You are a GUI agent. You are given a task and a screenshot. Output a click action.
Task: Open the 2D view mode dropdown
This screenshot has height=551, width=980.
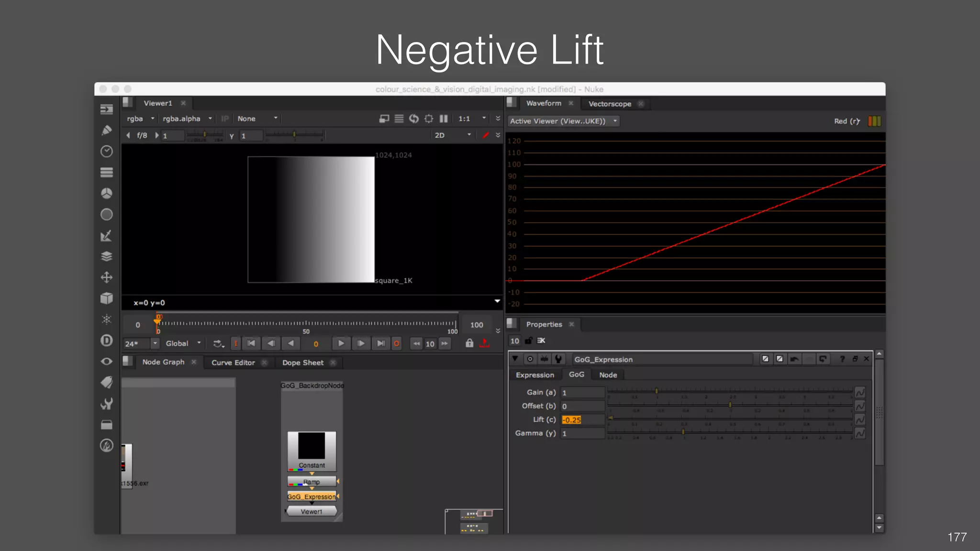pos(453,135)
